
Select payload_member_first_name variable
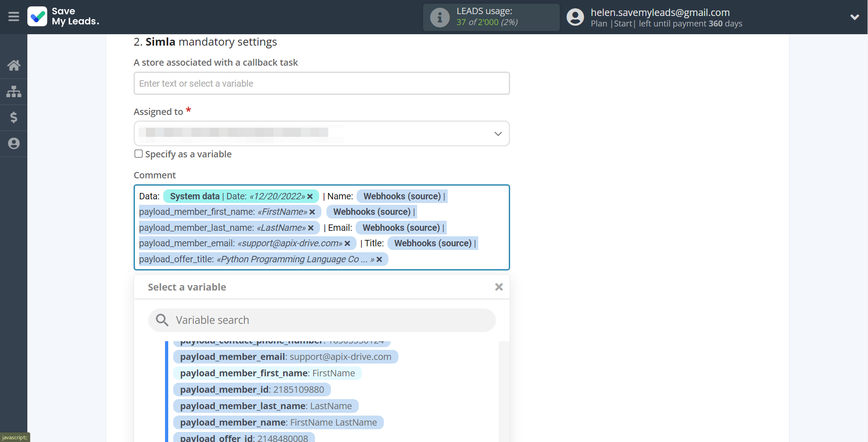coord(267,373)
